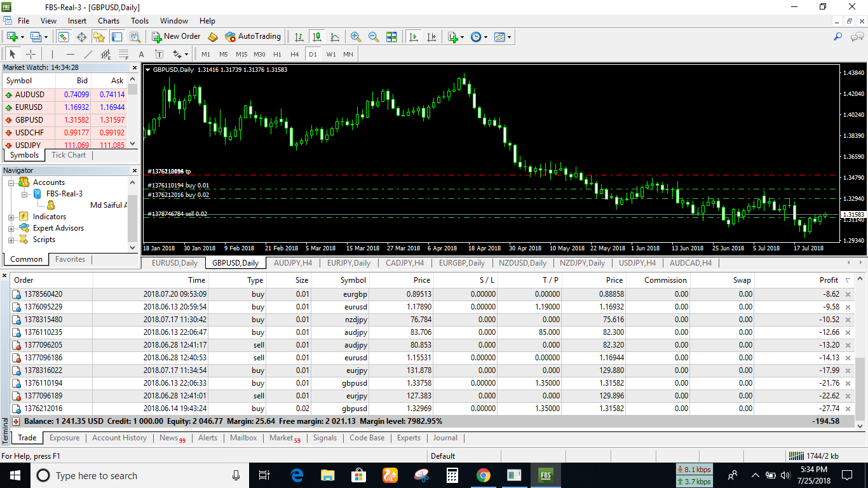Toggle the AutoTrading button

click(252, 36)
